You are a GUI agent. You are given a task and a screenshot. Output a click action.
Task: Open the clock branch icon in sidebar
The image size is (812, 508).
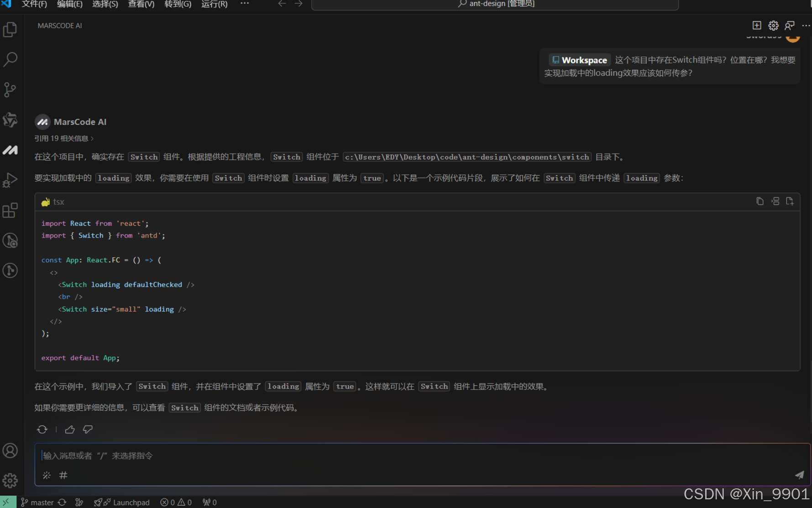click(x=10, y=270)
